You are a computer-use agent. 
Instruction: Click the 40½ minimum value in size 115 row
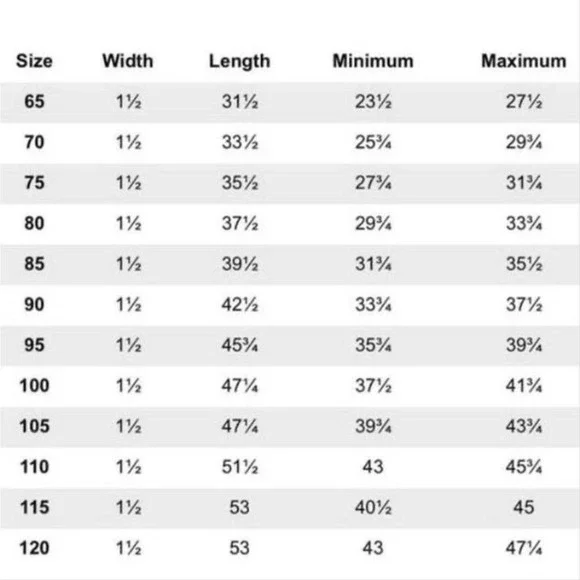tap(373, 507)
